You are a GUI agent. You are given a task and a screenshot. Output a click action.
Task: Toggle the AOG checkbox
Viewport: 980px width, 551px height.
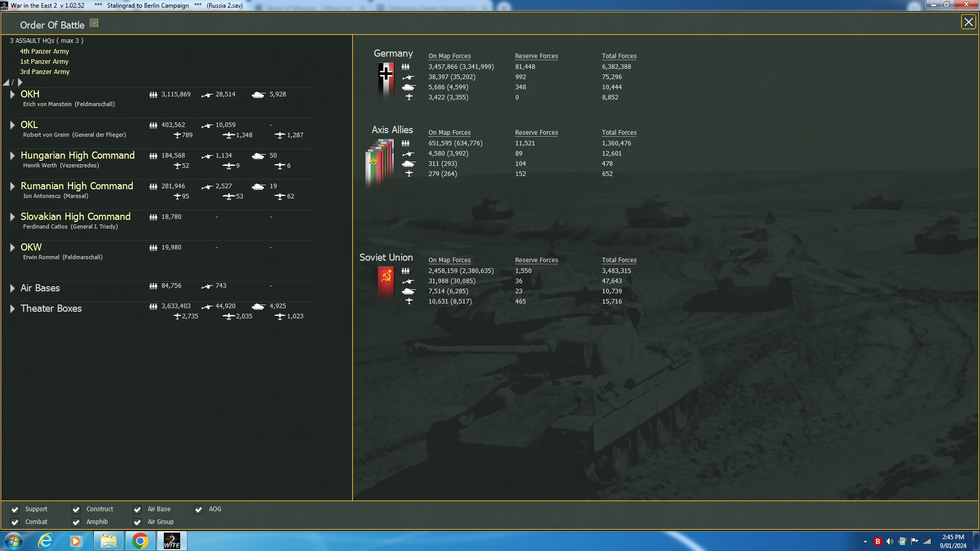(199, 510)
